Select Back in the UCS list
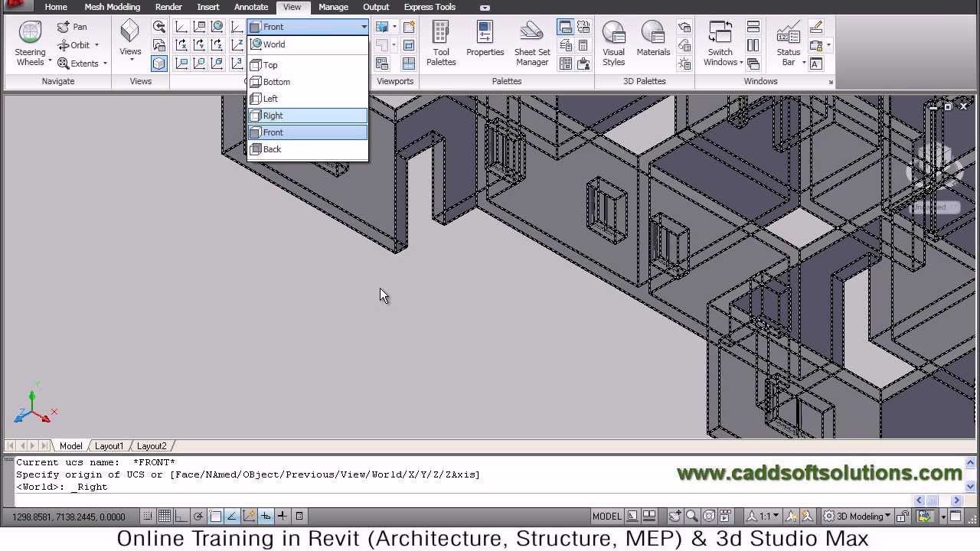 point(308,149)
